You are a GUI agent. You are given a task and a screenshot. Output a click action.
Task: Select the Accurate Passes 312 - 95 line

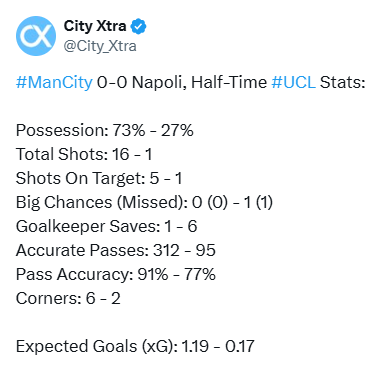(x=116, y=250)
